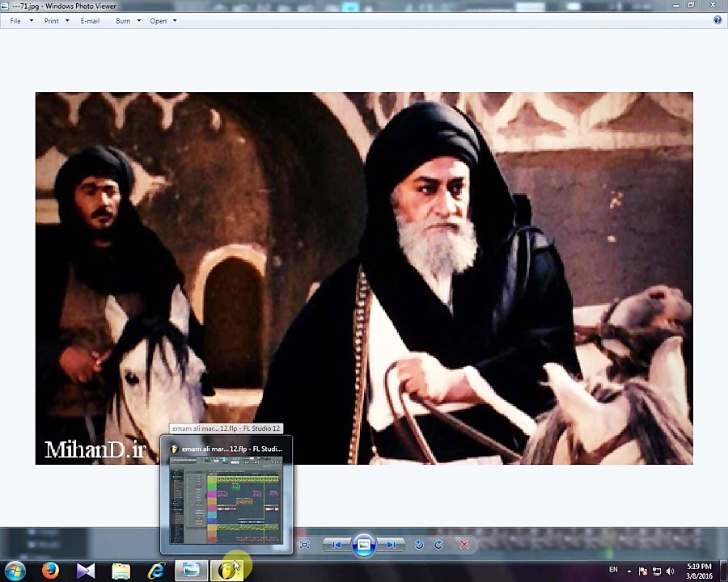Open the clock showing 5:19 PM

(x=699, y=571)
